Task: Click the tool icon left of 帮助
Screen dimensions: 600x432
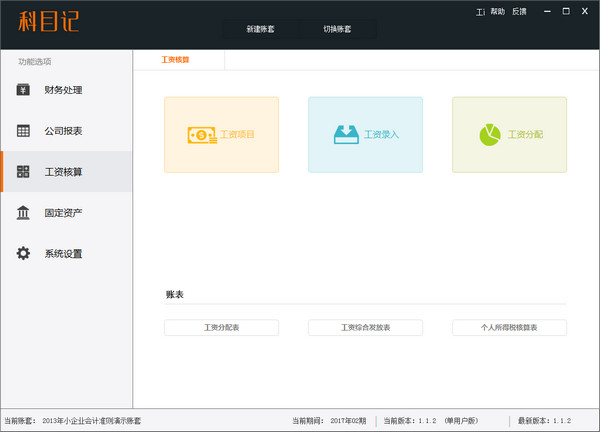Action: coord(479,12)
